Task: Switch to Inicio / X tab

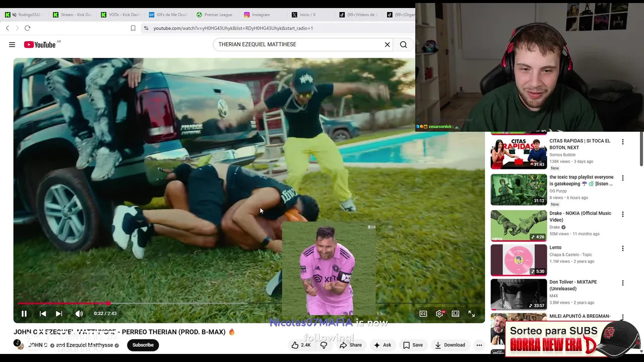Action: [303, 15]
